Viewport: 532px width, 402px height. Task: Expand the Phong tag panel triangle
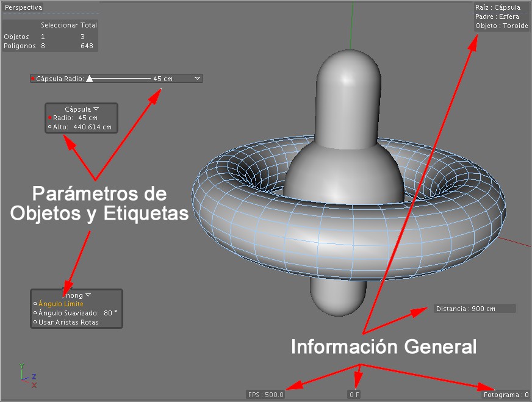pyautogui.click(x=88, y=295)
